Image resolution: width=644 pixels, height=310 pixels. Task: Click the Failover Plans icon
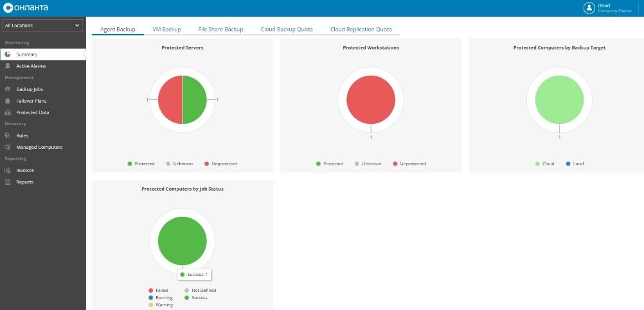tap(7, 101)
